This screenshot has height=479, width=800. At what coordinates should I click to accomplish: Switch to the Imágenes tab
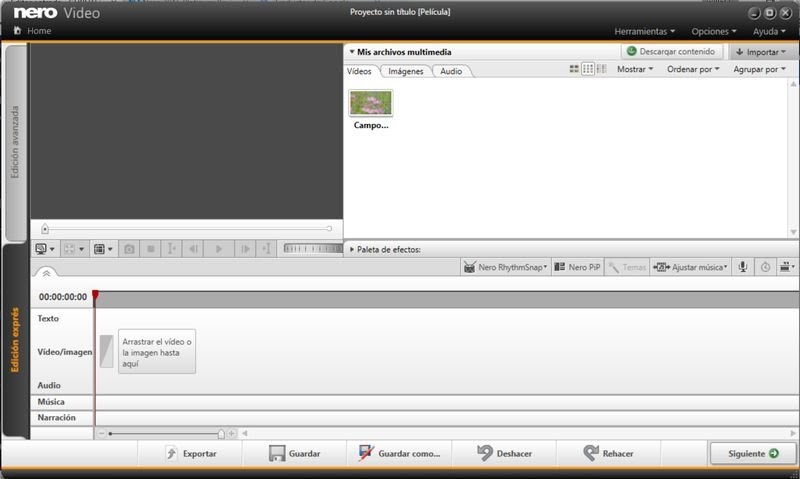point(406,71)
